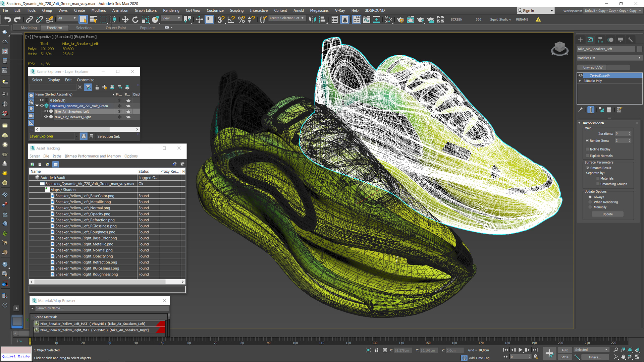Image resolution: width=644 pixels, height=362 pixels.
Task: Select the Manually update option
Action: click(590, 207)
